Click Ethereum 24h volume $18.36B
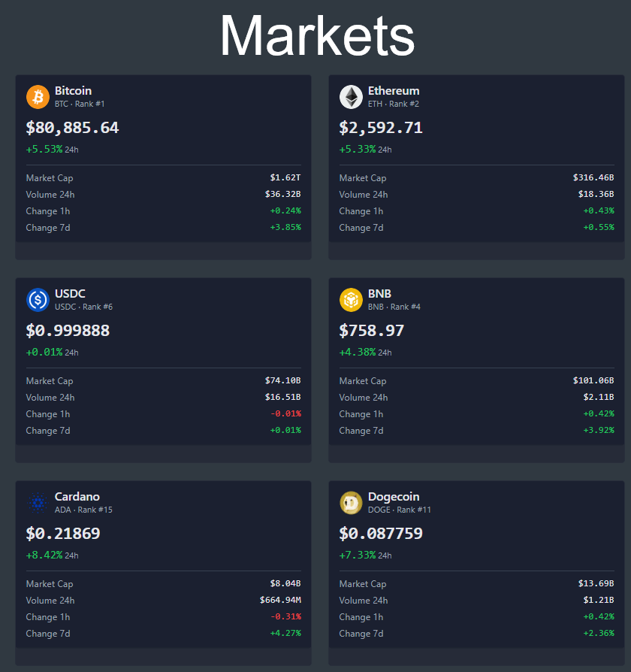 click(x=596, y=194)
